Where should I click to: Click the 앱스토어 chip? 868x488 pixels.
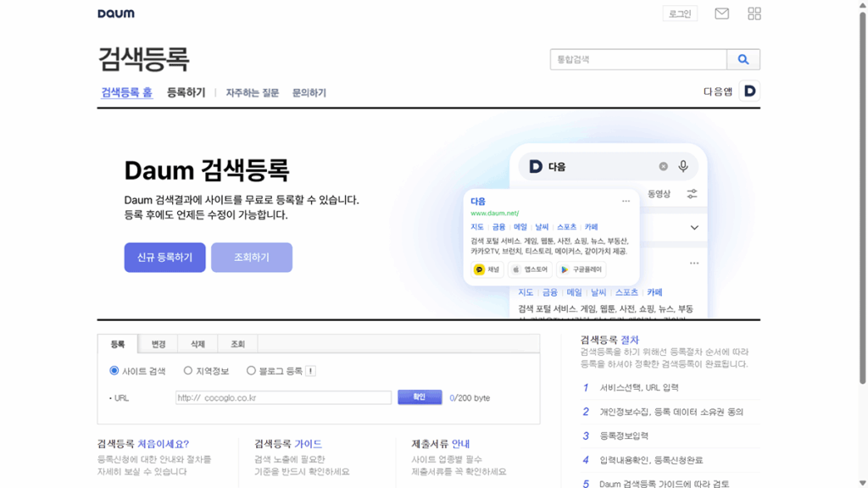click(530, 269)
